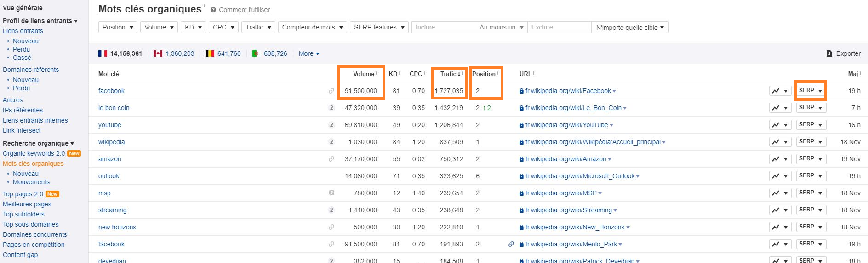Open the SERP dropdown in the le bon coin row
The image size is (868, 263).
pyautogui.click(x=811, y=108)
